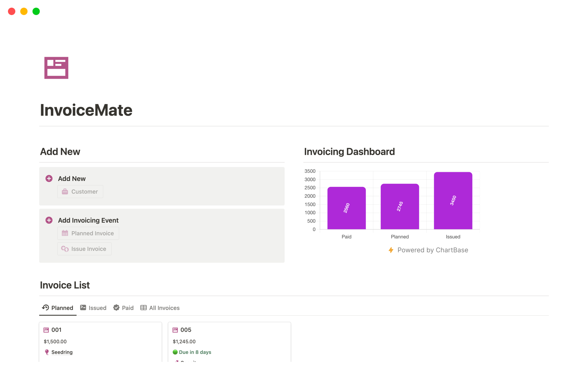The width and height of the screenshot is (588, 368).
Task: Switch to the Paid tab
Action: [123, 308]
